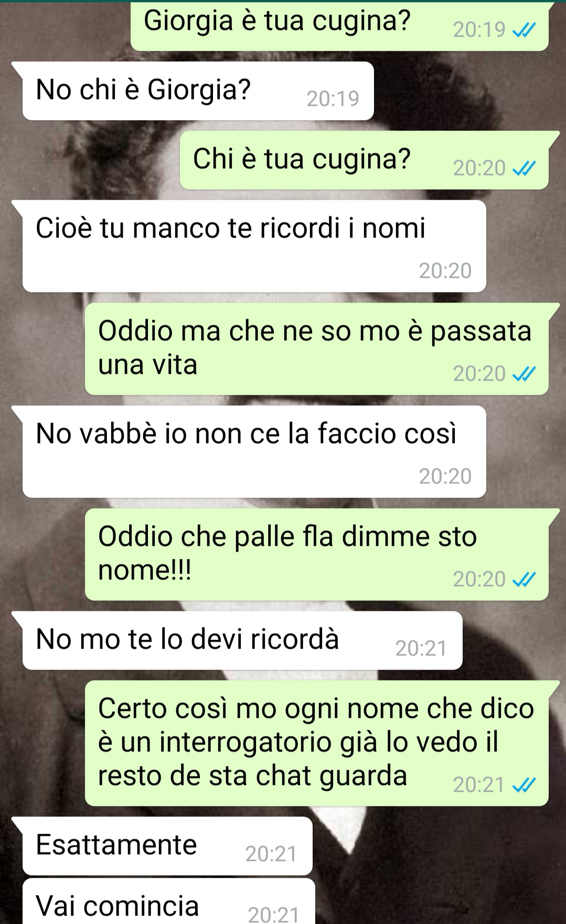Tap bubble "Certo così mo ogni nome che dico"
Image resolution: width=566 pixels, height=924 pixels.
click(316, 743)
